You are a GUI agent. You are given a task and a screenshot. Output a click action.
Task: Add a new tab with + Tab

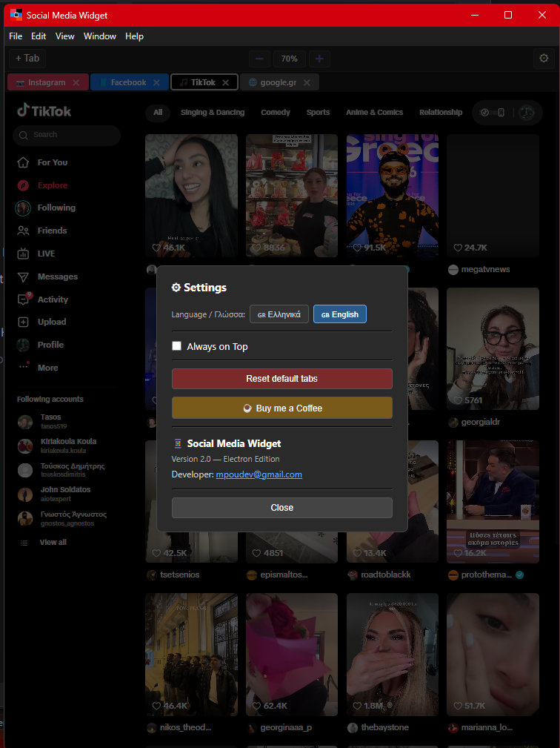(x=27, y=59)
